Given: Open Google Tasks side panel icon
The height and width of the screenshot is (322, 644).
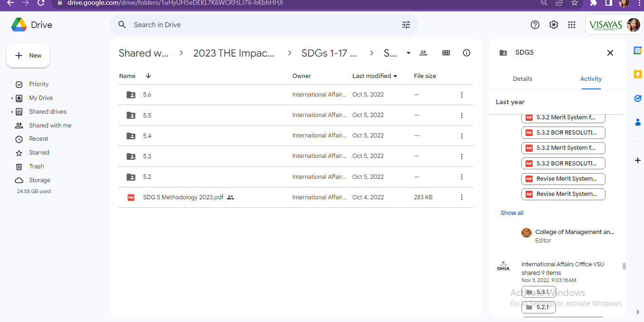Looking at the screenshot, I should [637, 98].
